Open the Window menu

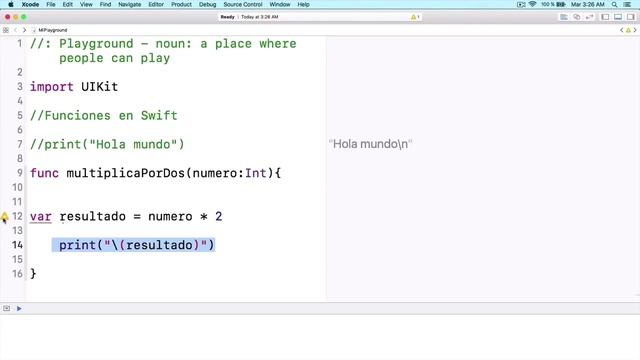point(280,4)
